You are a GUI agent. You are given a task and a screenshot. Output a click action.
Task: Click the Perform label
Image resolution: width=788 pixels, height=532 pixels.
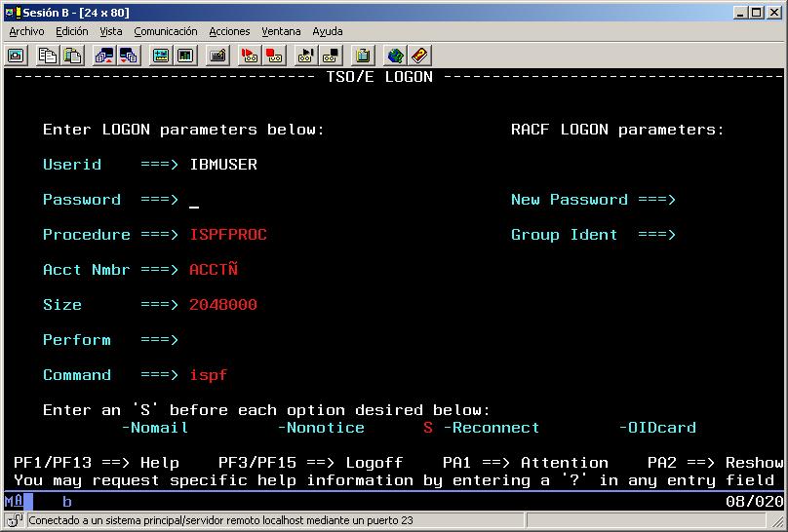point(77,340)
